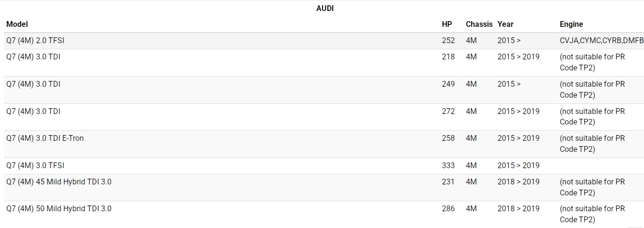Select the Q7 (4M) 3.0 TFSI model name

pos(35,165)
